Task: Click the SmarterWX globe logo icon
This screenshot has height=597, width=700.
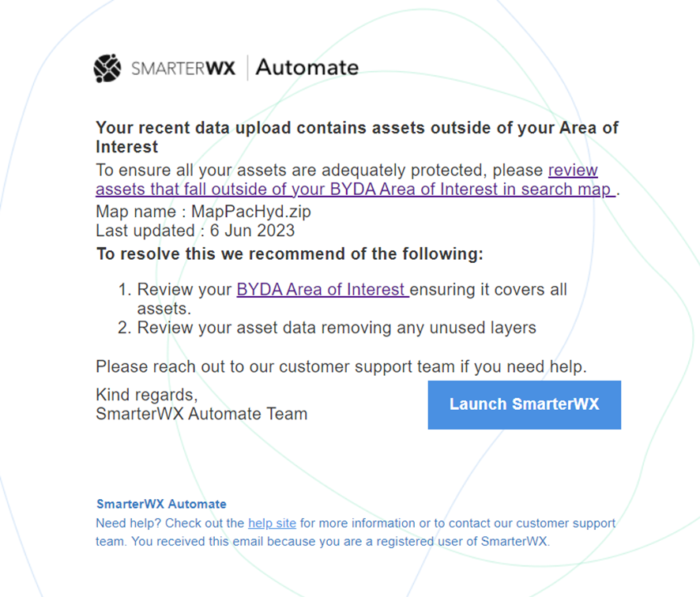Action: 107,69
